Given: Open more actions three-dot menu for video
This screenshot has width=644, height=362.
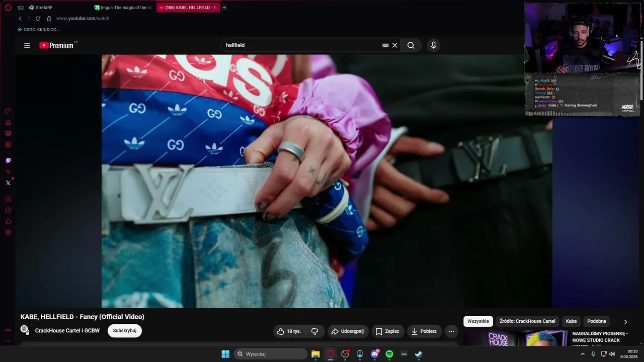Looking at the screenshot, I should 451,331.
